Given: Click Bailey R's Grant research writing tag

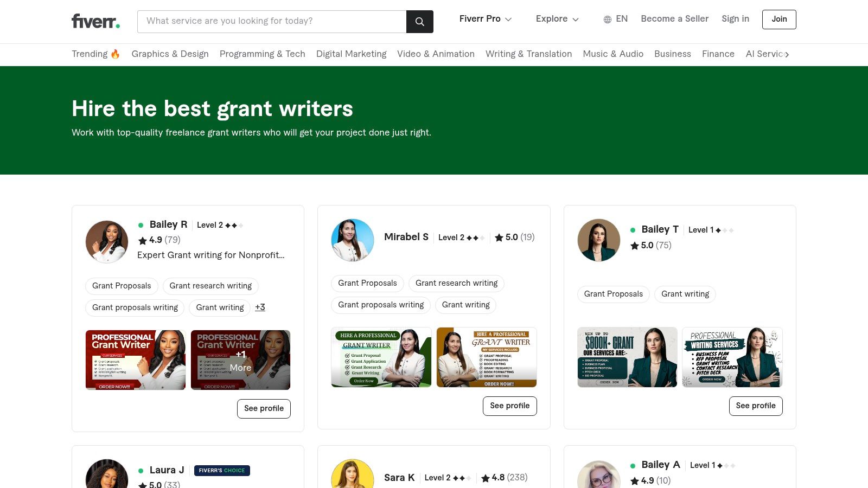Looking at the screenshot, I should pos(210,286).
